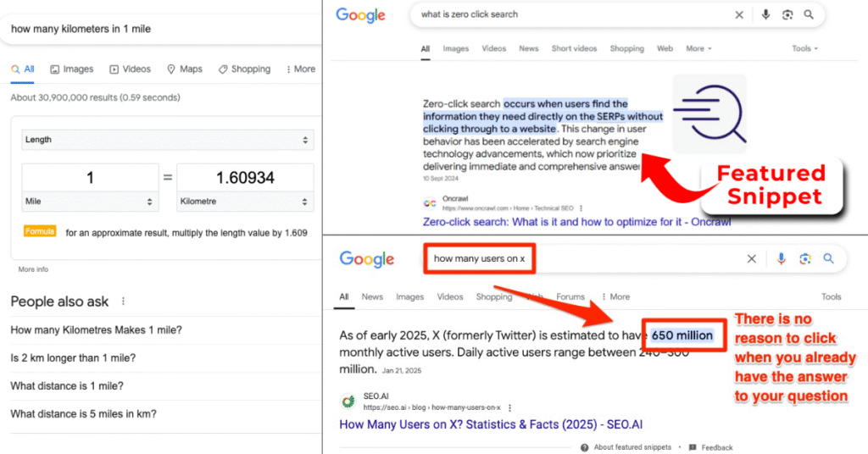Screen dimensions: 868x454
Task: Click the Google Lens icon in the zero click search box
Action: [x=787, y=15]
